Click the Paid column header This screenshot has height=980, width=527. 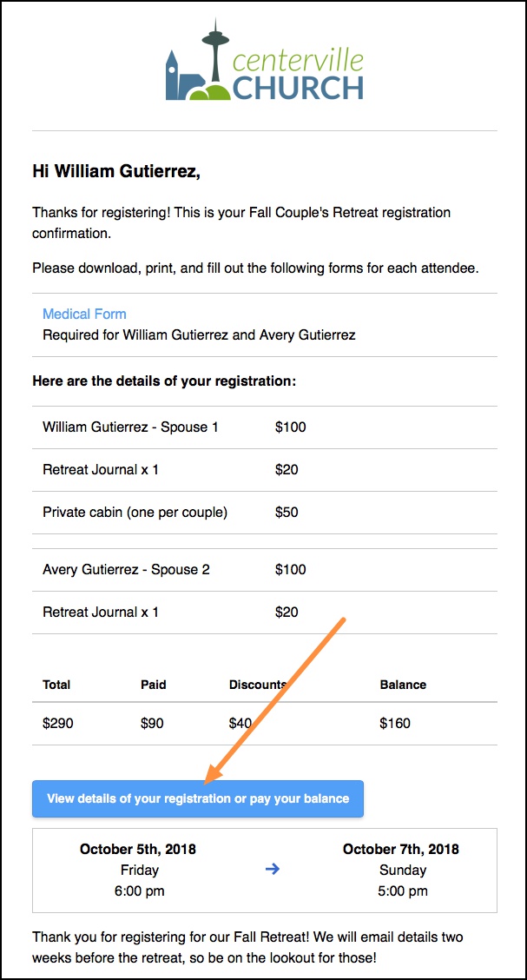click(154, 685)
